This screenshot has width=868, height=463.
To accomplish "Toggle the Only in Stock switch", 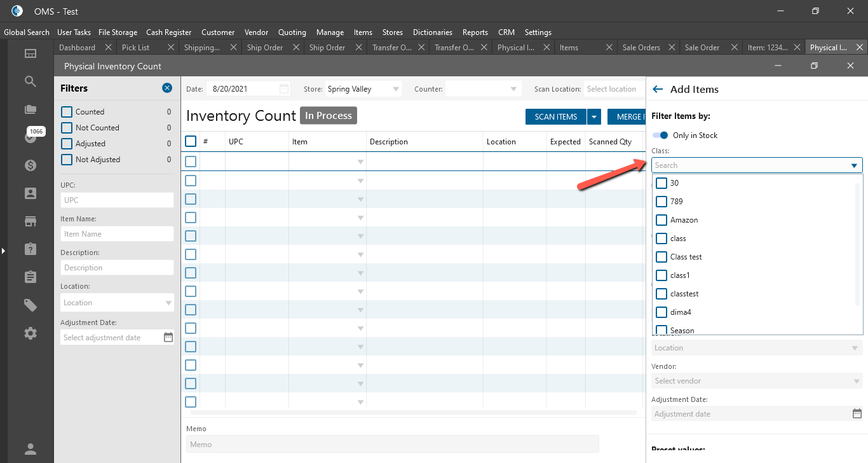I will 661,135.
